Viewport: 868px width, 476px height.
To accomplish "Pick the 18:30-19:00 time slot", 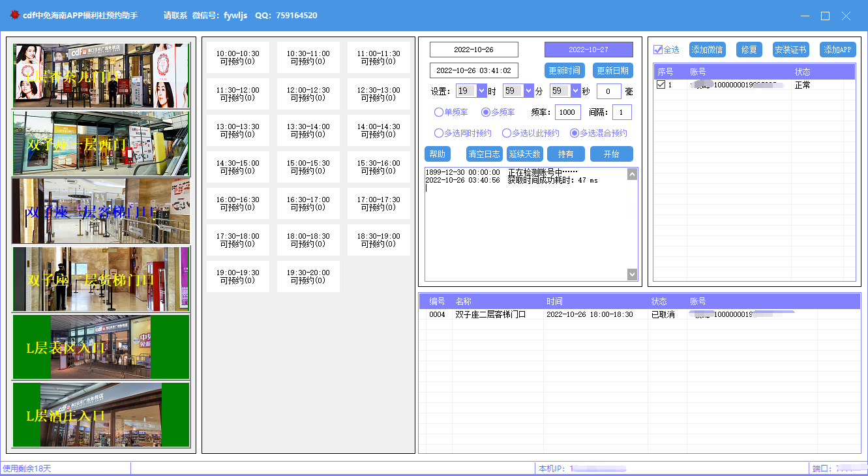I will click(x=379, y=240).
